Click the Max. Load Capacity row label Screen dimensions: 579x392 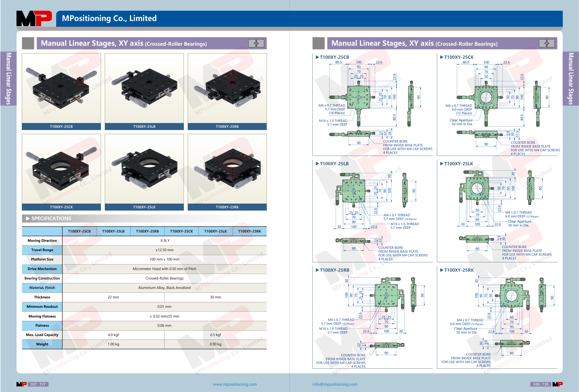(x=42, y=335)
